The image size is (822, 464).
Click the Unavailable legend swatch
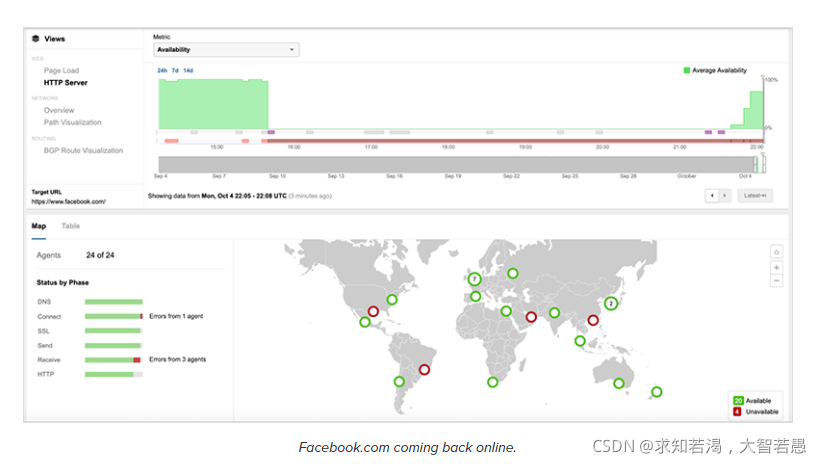point(737,412)
